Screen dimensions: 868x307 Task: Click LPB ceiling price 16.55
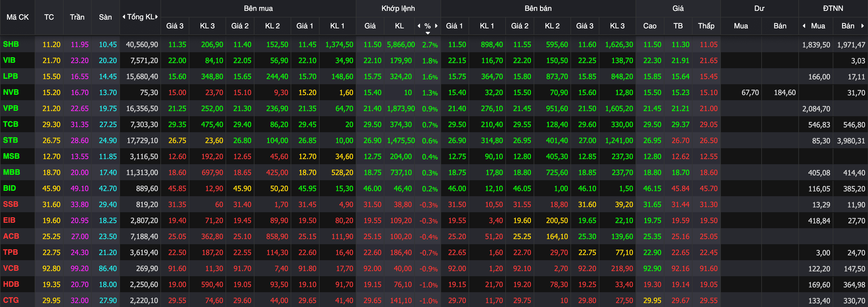(x=80, y=77)
